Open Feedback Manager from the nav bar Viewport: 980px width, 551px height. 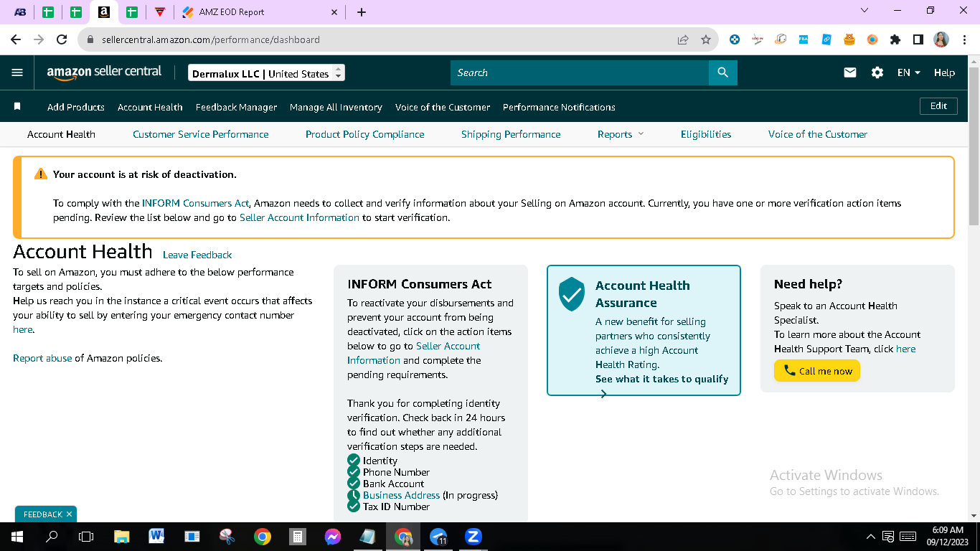coord(236,107)
